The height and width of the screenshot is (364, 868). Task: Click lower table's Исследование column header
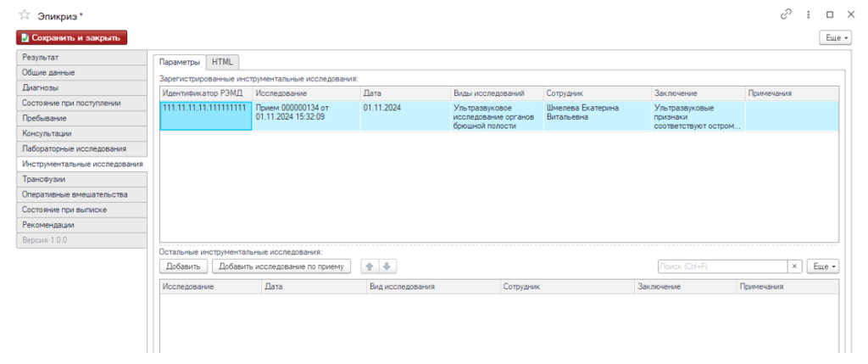click(211, 287)
